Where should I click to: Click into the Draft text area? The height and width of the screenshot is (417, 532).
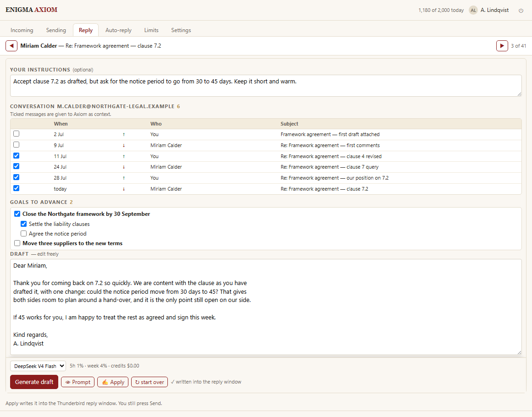point(266,307)
